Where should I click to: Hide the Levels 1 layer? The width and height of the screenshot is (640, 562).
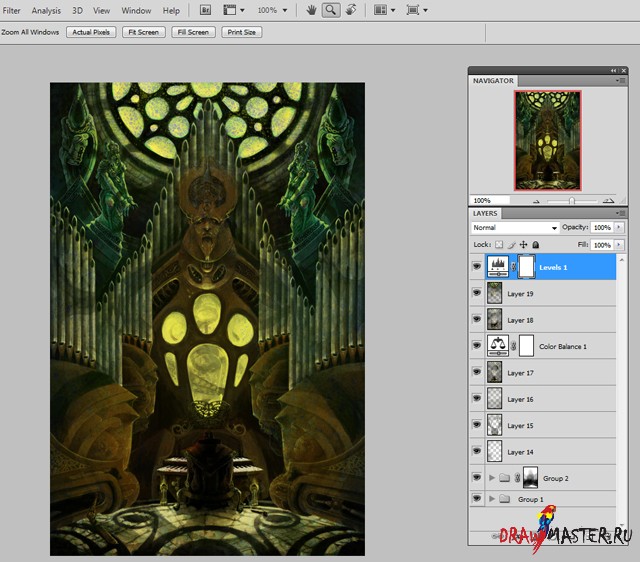[477, 267]
